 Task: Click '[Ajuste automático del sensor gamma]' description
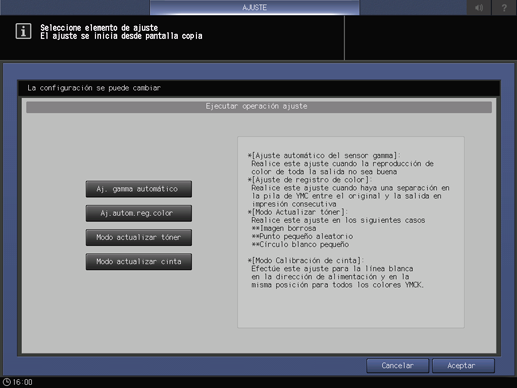(324, 156)
